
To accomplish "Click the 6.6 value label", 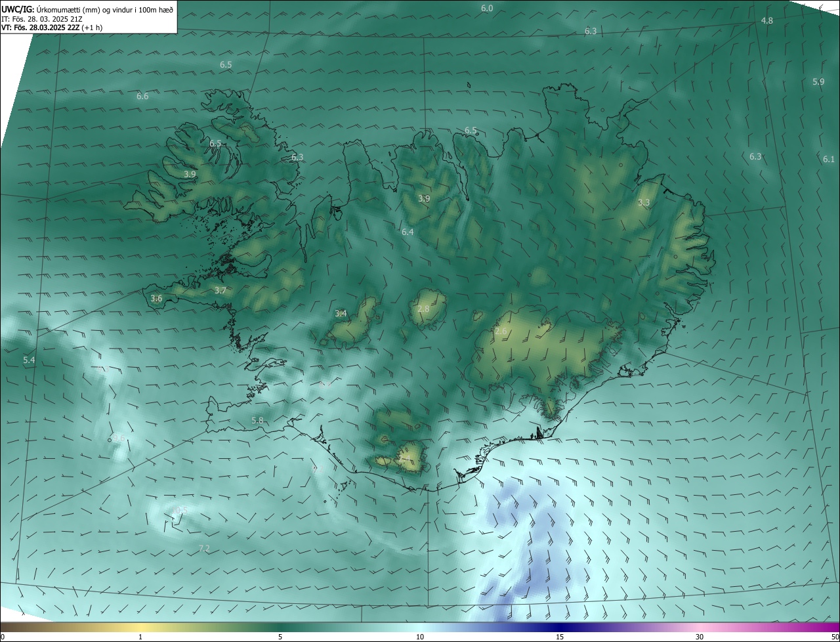I will [142, 96].
